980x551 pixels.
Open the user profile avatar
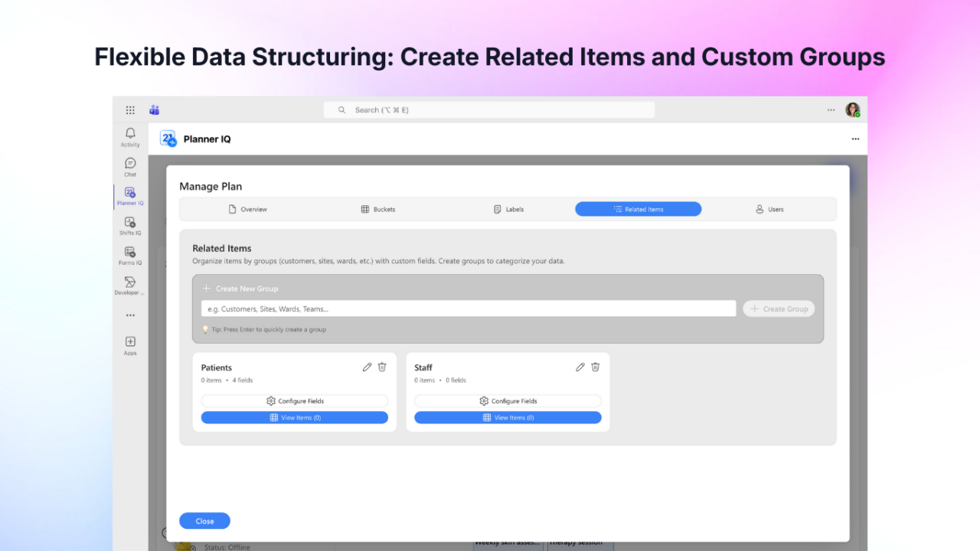(852, 110)
